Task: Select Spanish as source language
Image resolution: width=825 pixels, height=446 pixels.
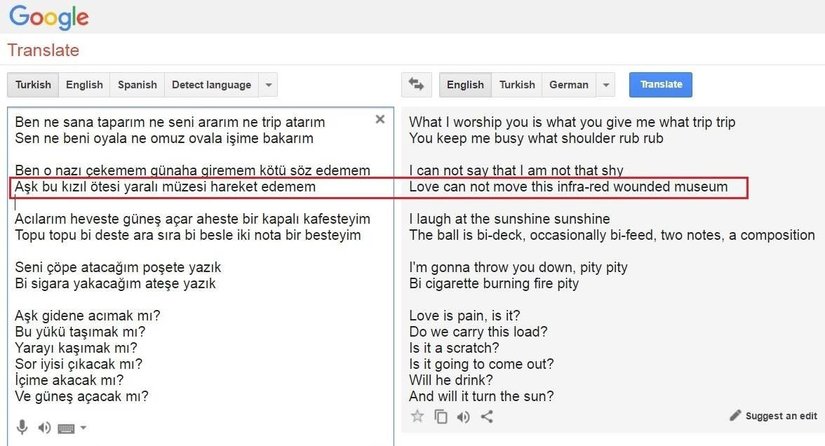Action: [x=137, y=85]
